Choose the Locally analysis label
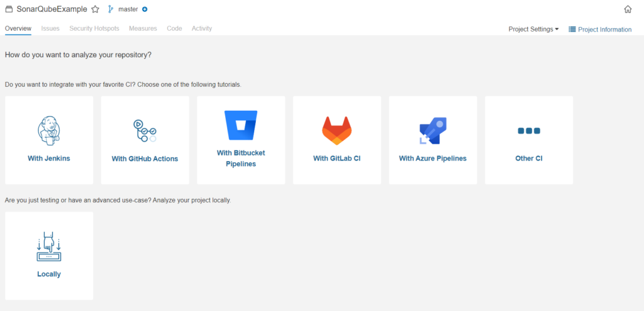 pyautogui.click(x=49, y=274)
